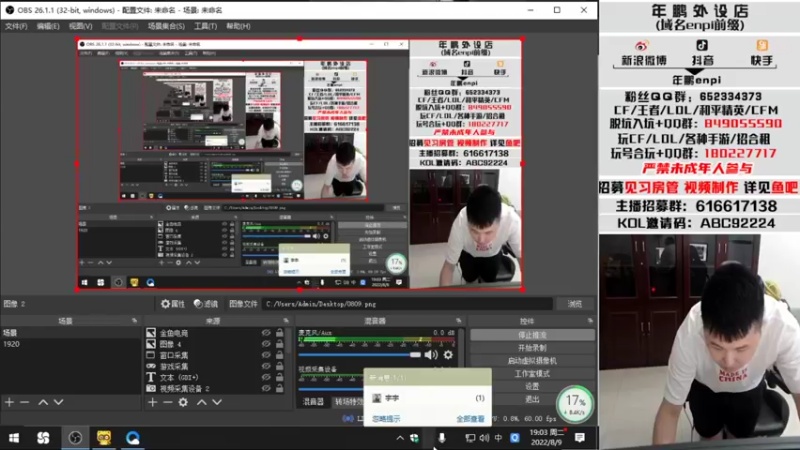Open source properties via the 属性 gear
Screen dimensions: 800x450
[173, 304]
